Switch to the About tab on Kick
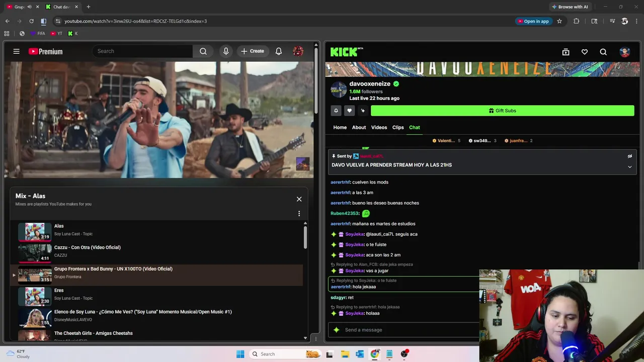Viewport: 644px width, 362px height. (x=359, y=127)
